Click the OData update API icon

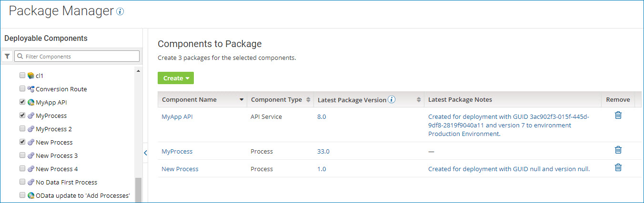click(x=31, y=195)
